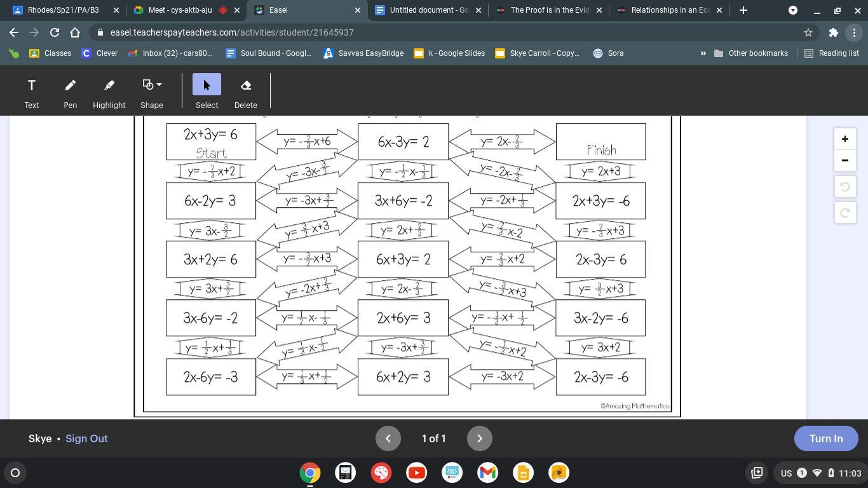Go forward in browser history
868x488 pixels.
[34, 32]
